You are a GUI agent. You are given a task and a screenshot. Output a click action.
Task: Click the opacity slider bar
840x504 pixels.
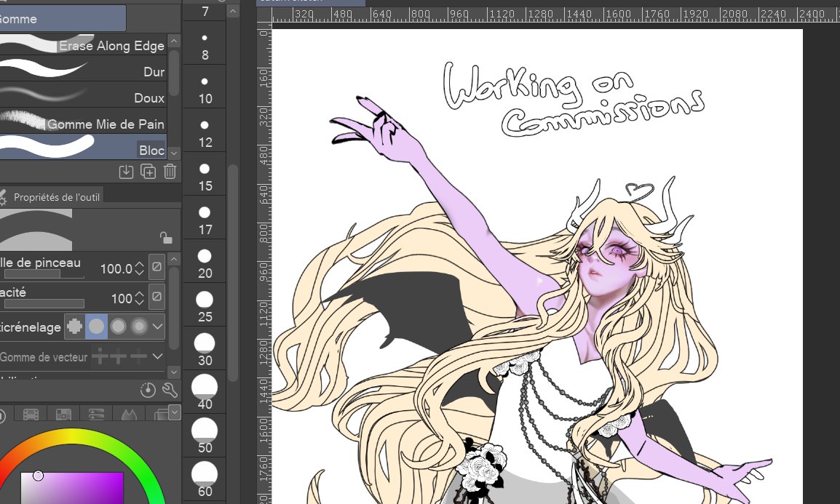pos(44,304)
